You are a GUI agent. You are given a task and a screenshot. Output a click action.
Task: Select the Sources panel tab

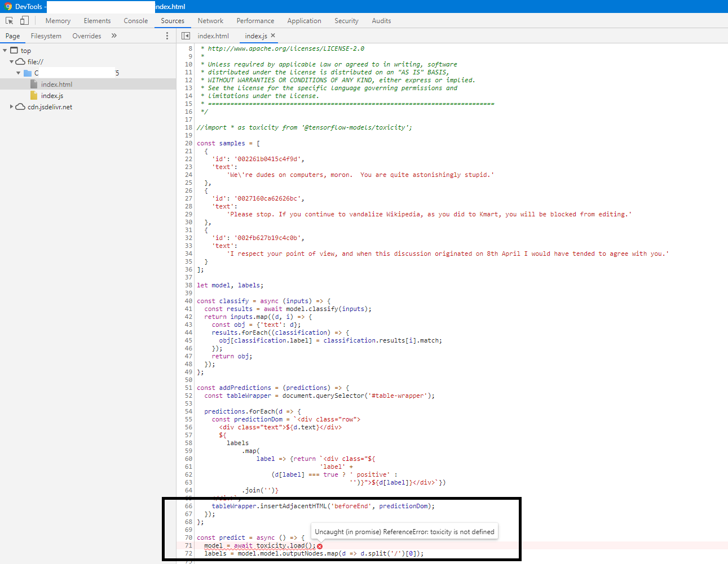click(173, 21)
